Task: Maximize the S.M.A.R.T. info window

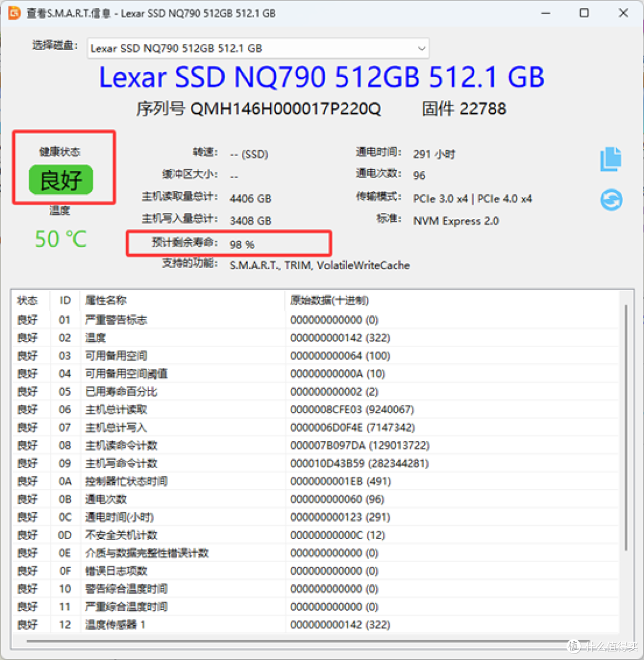Action: [584, 13]
